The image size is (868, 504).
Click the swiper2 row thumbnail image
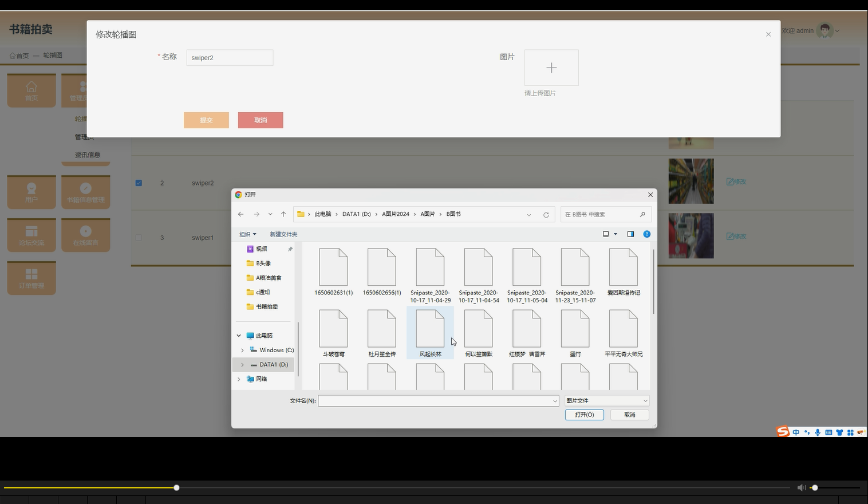point(691,181)
